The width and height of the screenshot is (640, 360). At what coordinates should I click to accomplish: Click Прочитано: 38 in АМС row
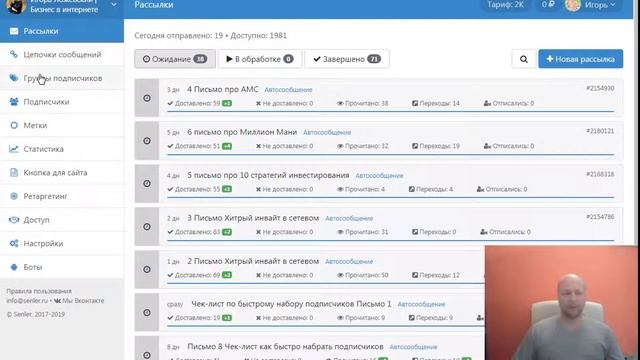click(362, 104)
